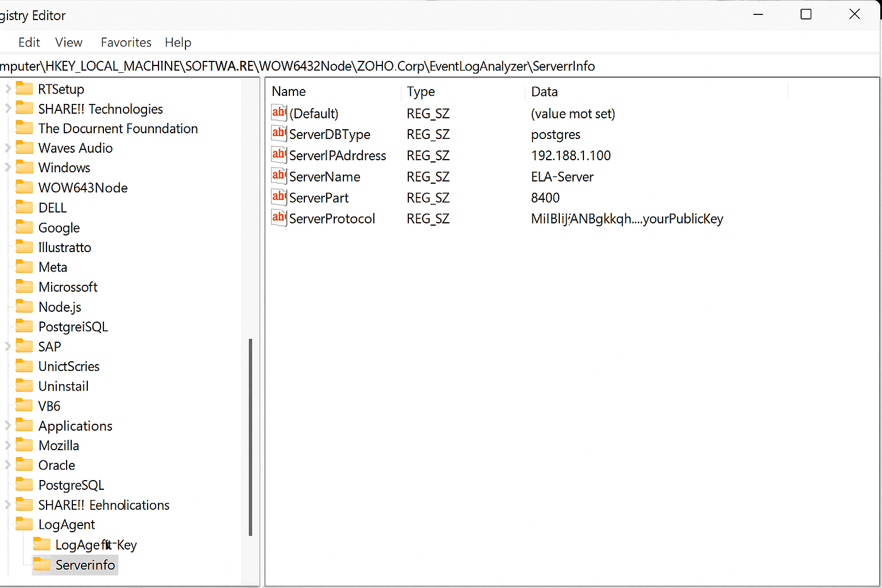Image resolution: width=882 pixels, height=588 pixels.
Task: Select the Serverinfo key in tree
Action: (x=85, y=565)
